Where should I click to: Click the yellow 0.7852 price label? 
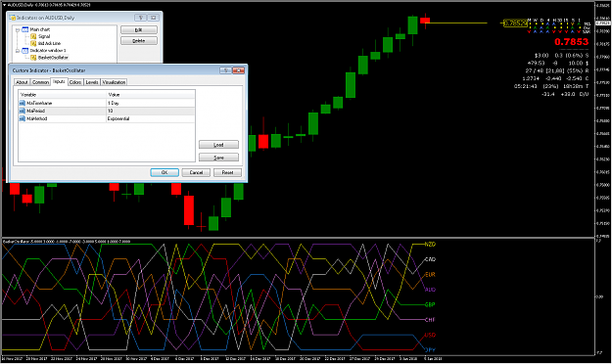515,23
